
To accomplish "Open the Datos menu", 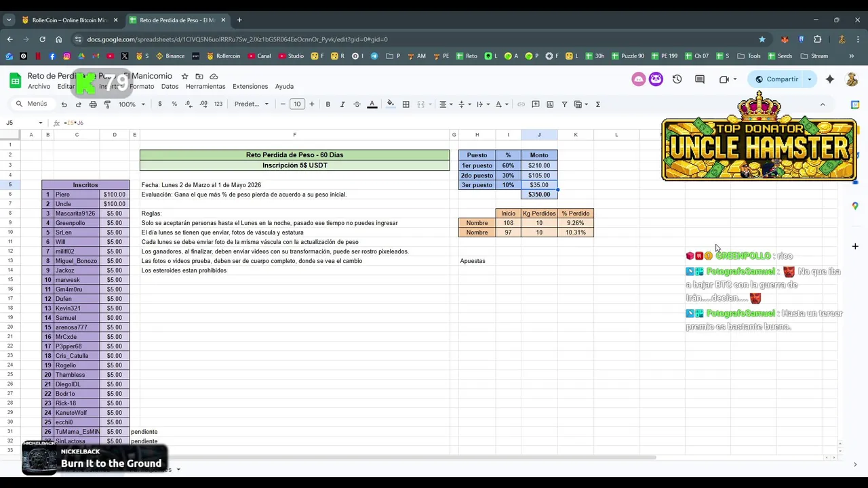I will click(170, 87).
